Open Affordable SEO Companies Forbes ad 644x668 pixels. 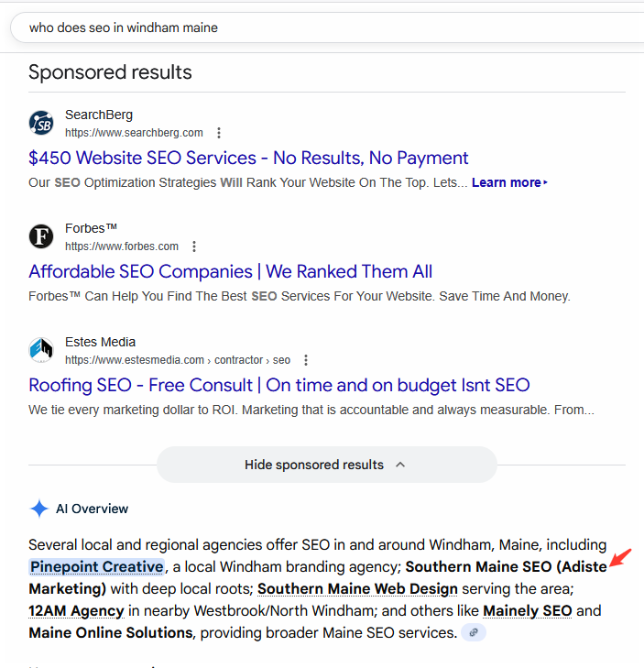[230, 271]
